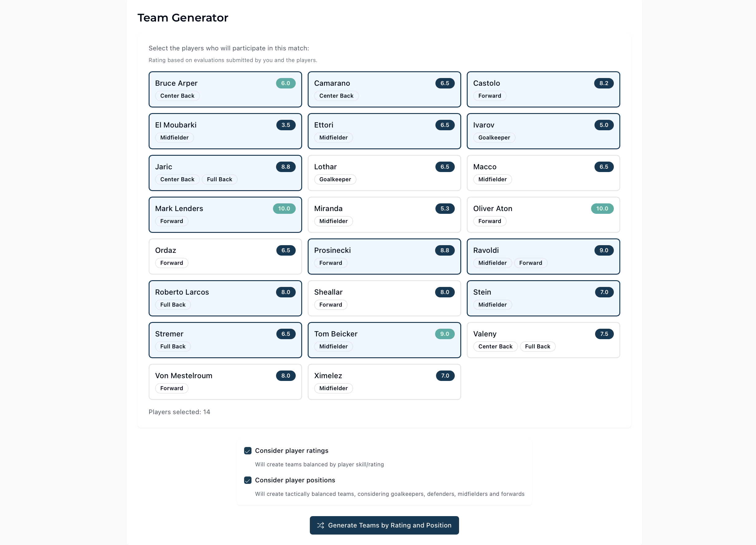
Task: Uncheck the Consider player ratings checkbox
Action: point(248,451)
